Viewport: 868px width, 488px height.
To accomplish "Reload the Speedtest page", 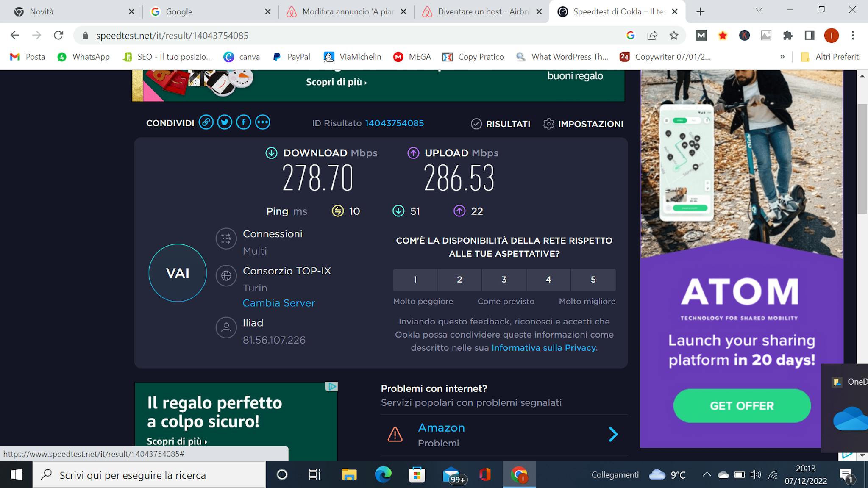I will click(x=58, y=36).
